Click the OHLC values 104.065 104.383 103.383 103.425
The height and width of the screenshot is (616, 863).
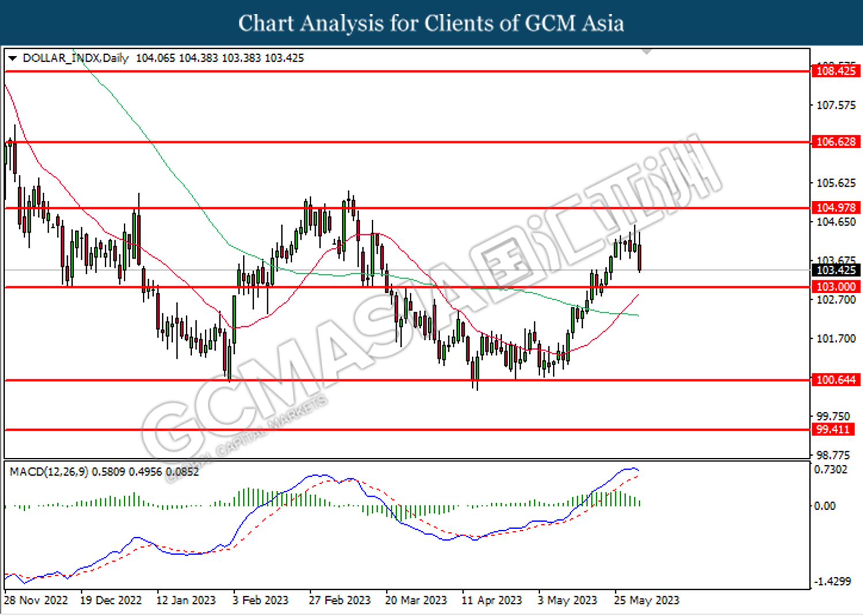click(x=220, y=58)
